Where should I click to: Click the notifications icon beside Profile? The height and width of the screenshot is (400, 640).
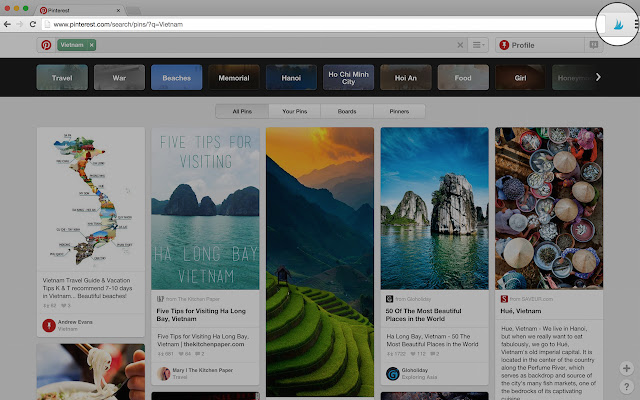591,45
